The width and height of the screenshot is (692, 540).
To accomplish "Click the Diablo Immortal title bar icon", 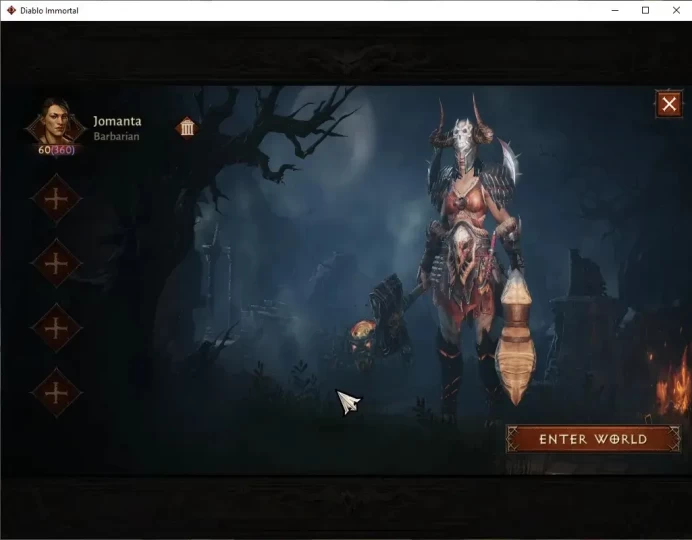I will 11,10.
